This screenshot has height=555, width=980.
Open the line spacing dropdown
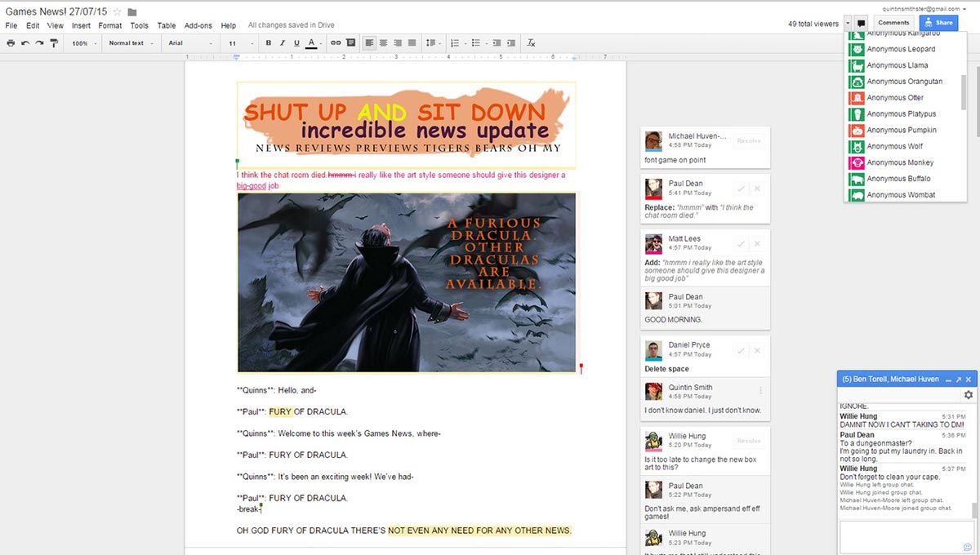[434, 43]
